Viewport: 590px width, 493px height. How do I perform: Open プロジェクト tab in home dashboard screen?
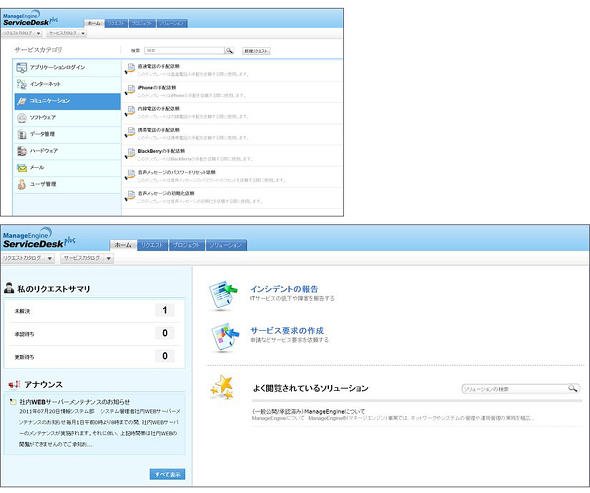point(187,245)
